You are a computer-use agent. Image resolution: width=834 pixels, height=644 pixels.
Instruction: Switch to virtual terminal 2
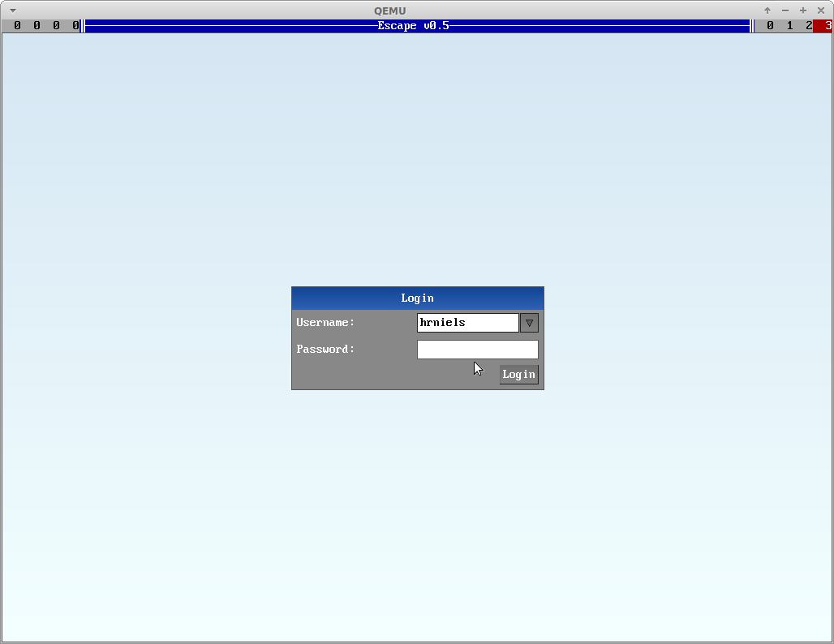[x=809, y=25]
